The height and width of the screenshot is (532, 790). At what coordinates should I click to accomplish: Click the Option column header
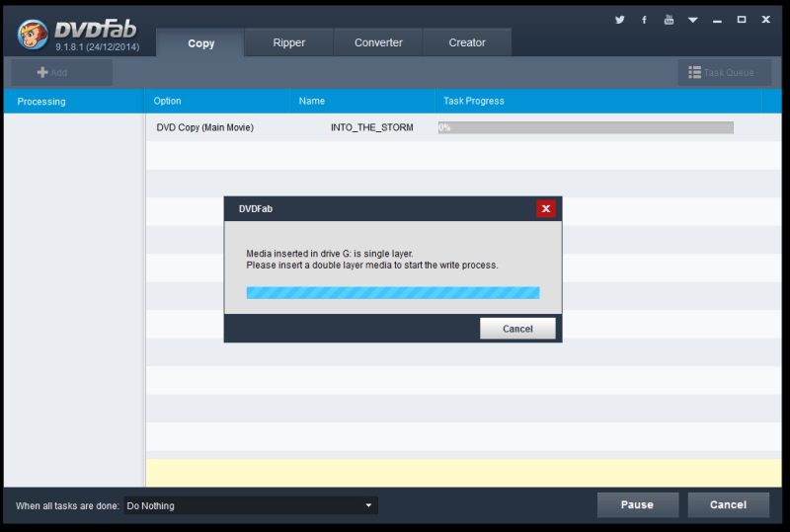pos(217,102)
